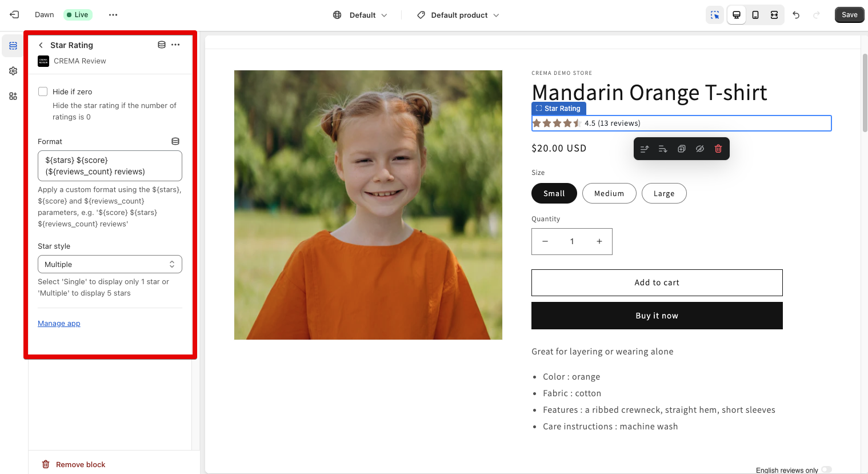The width and height of the screenshot is (868, 474).
Task: Click the dynamic source icon next to Format
Action: [x=175, y=141]
